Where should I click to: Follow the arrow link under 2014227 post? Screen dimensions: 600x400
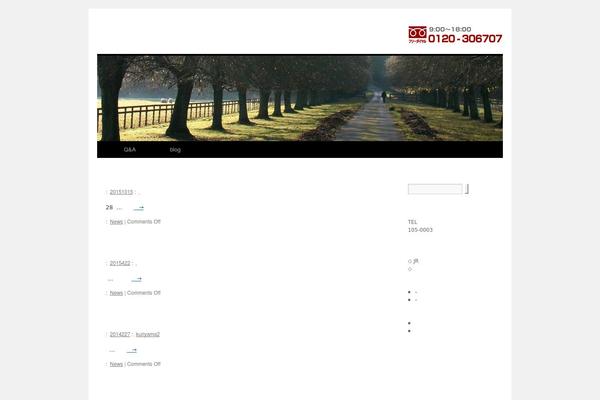131,350
